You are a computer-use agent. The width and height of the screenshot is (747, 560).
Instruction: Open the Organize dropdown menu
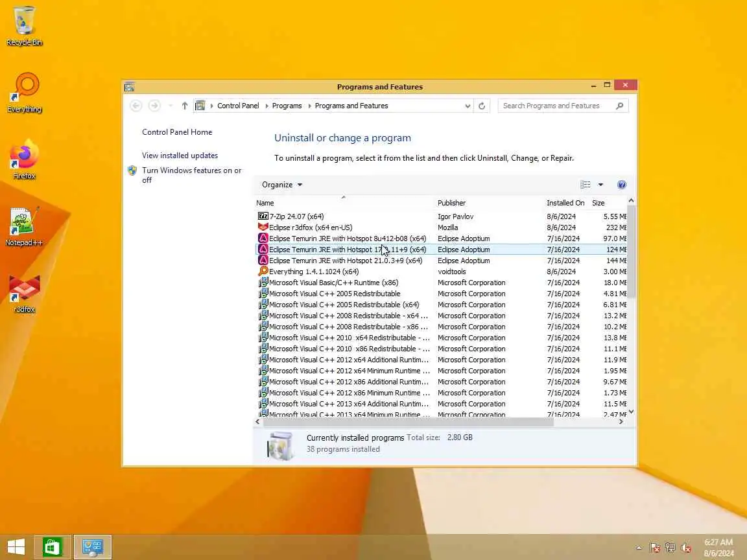281,185
